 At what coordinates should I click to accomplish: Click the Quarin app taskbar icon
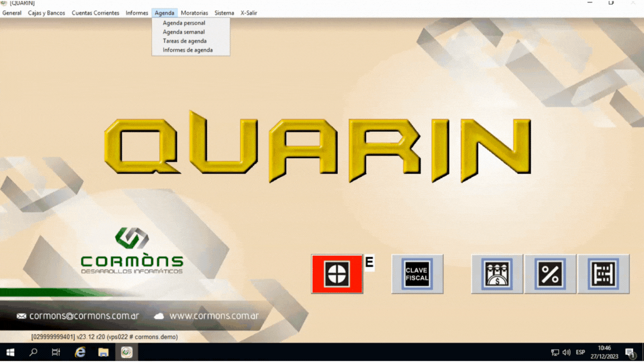pos(126,353)
